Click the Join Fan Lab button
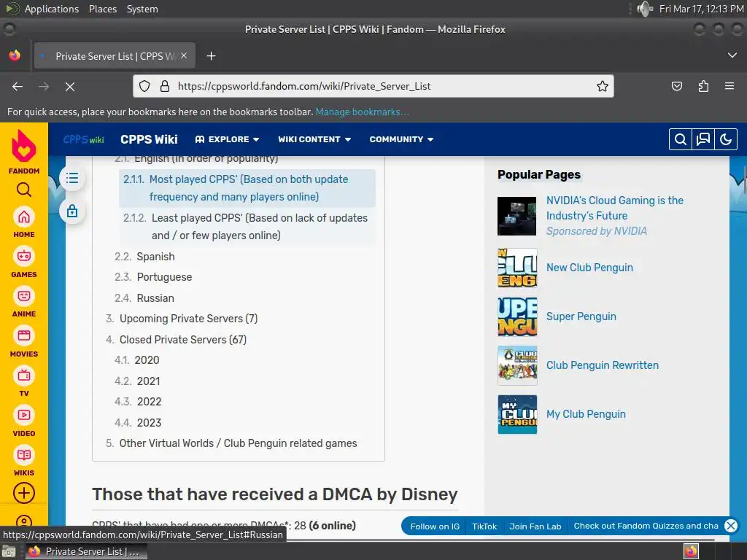Screen dimensions: 747x560 (x=535, y=526)
